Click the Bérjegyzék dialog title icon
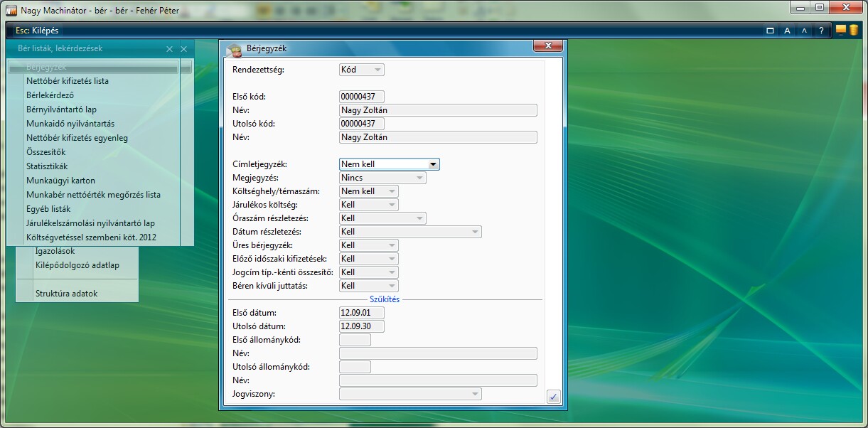Viewport: 868px width, 428px height. pos(233,49)
